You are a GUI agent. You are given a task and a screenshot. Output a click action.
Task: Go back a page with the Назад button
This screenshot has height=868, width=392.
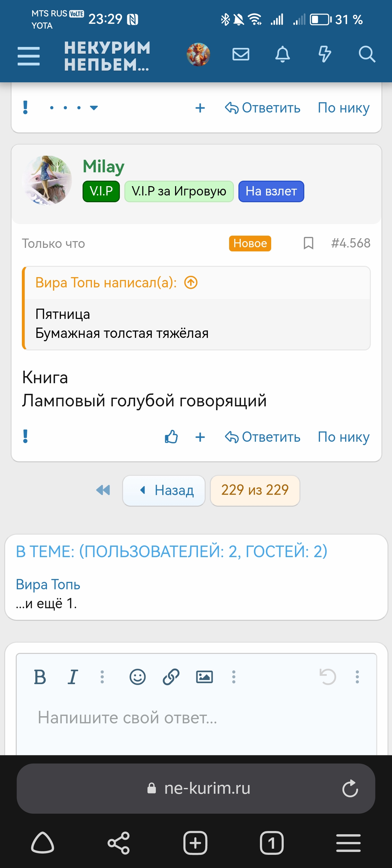[x=164, y=491]
